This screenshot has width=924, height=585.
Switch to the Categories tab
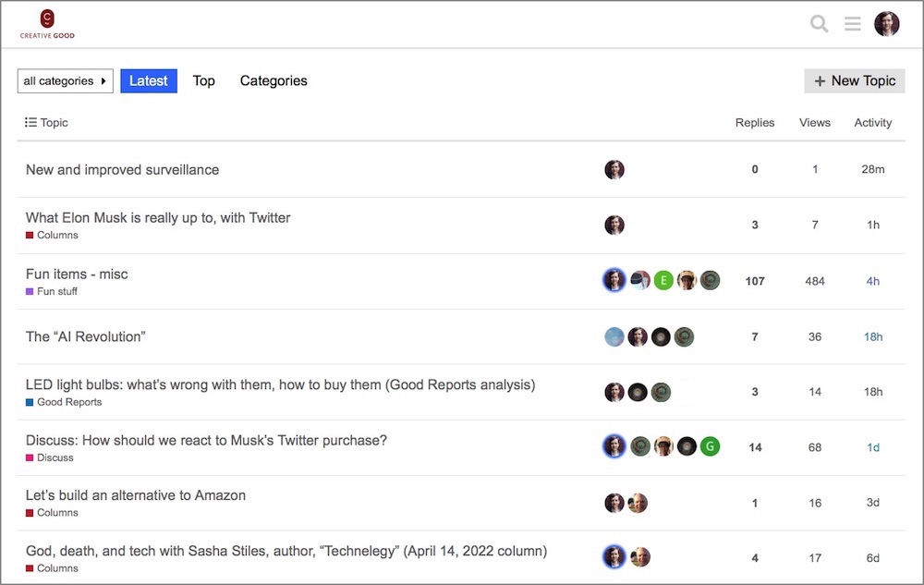274,80
